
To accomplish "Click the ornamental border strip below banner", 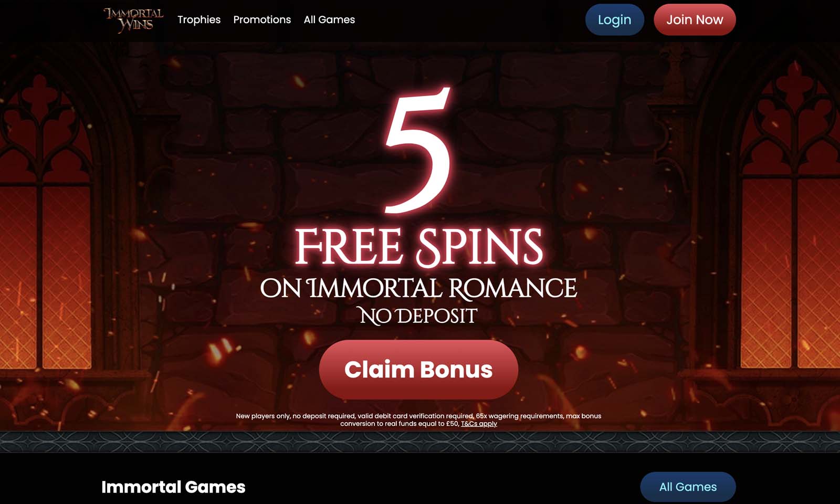I will [x=420, y=442].
